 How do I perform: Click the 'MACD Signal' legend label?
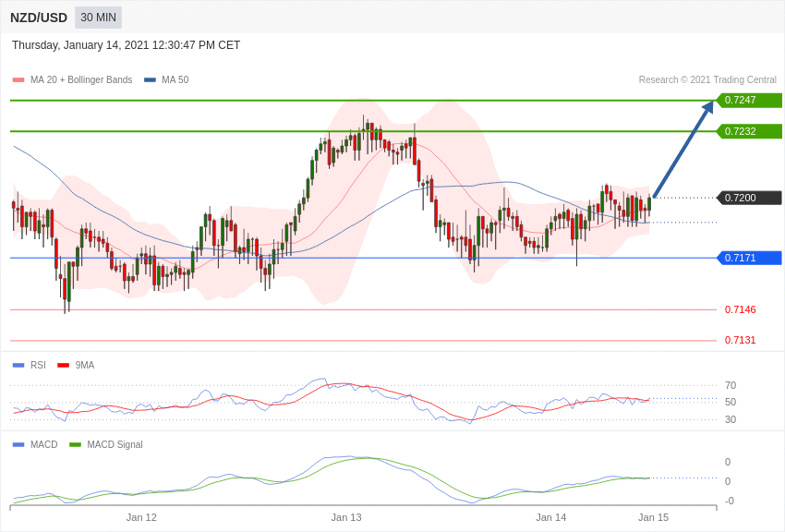click(x=115, y=444)
